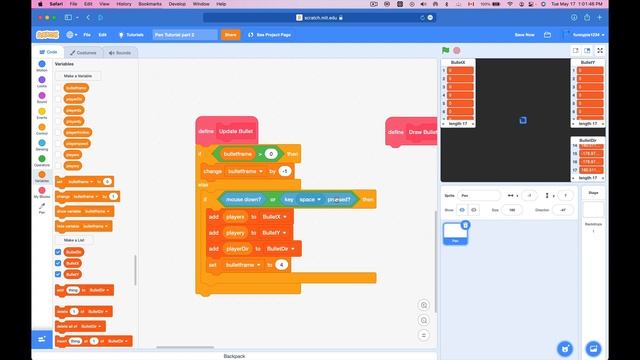
Task: Open the Choose a Backdrop button
Action: pos(593,349)
